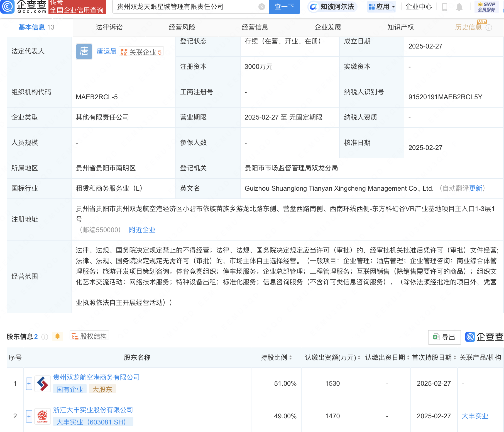Click the 浙江大丰实业 company logo
Viewport: 504px width, 432px height.
pyautogui.click(x=42, y=416)
